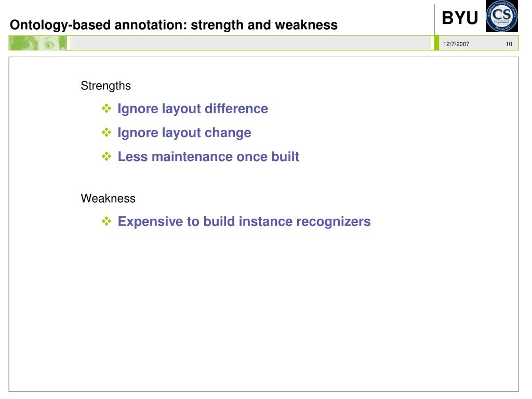
Task: Select the slide title about ontology-based annotation
Action: click(x=174, y=25)
